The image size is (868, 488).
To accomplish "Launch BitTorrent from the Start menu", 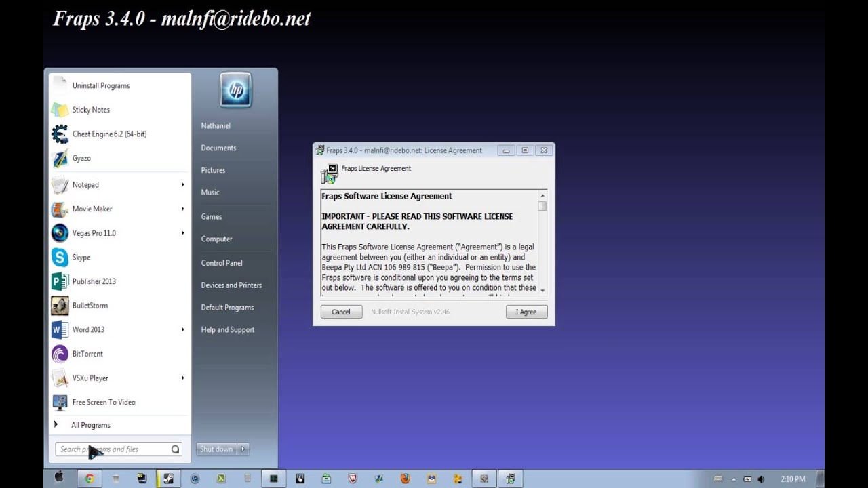I will (119, 354).
